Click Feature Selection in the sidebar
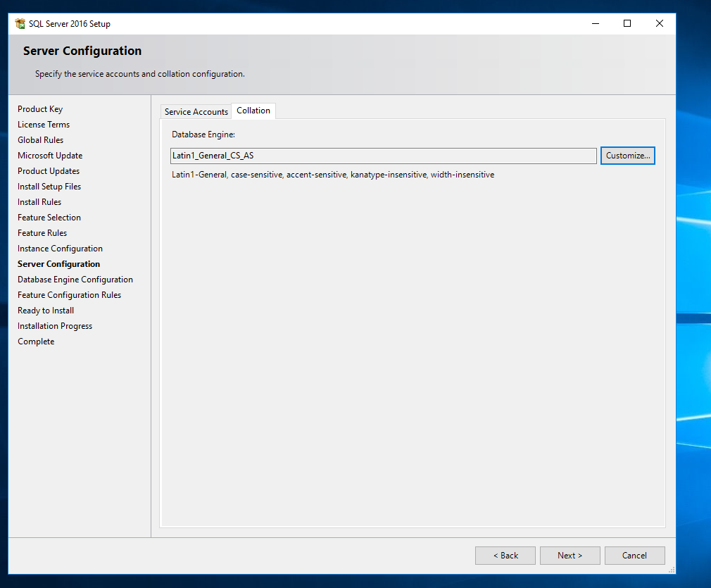 [49, 218]
